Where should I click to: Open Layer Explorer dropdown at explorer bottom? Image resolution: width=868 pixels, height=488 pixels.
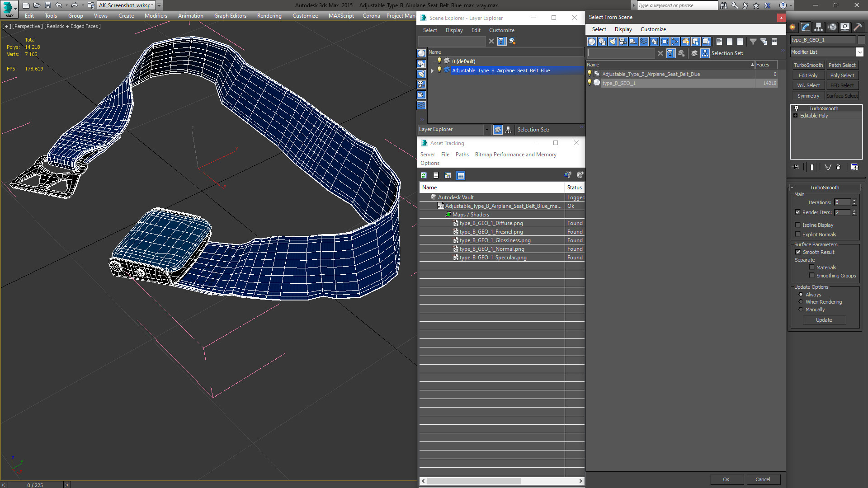click(486, 130)
